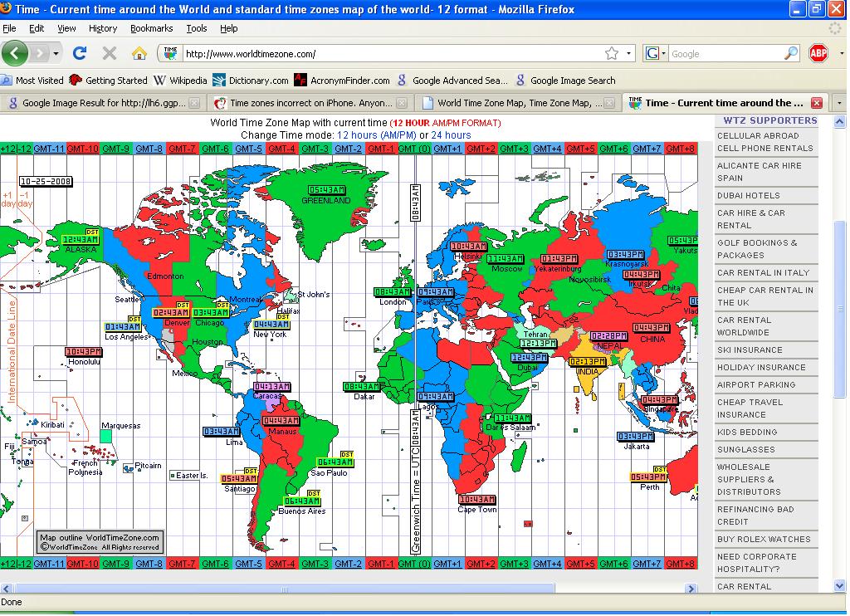Viewport: 850px width, 616px height.
Task: Click the Airport Parking link
Action: 756,385
